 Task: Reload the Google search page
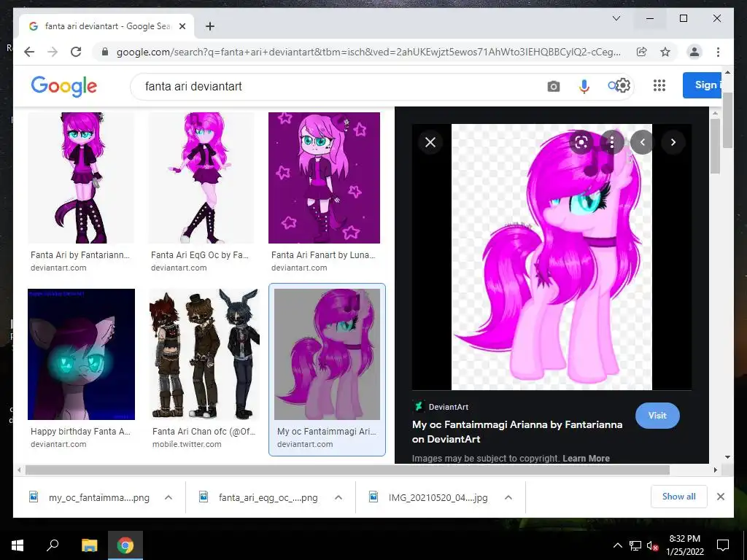(76, 52)
